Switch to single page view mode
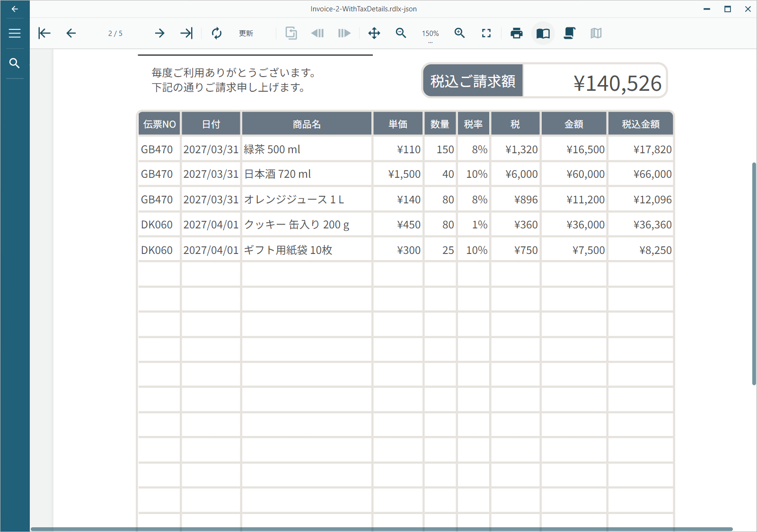This screenshot has height=532, width=757. pyautogui.click(x=543, y=33)
